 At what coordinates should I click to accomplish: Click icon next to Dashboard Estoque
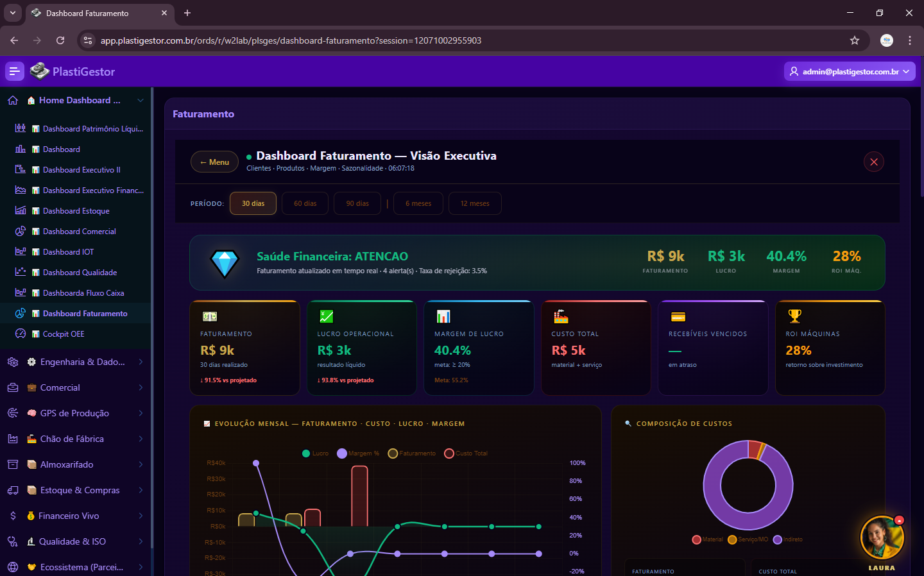(21, 210)
